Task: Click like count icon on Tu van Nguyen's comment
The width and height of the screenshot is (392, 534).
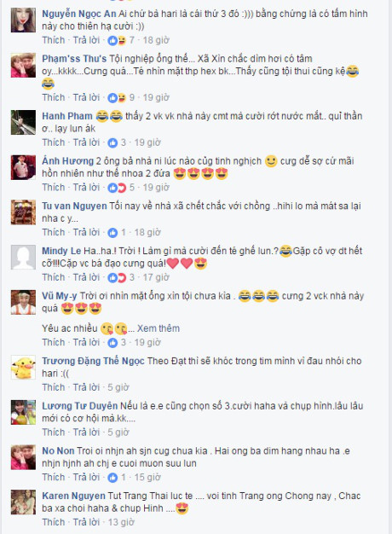Action: coord(112,233)
